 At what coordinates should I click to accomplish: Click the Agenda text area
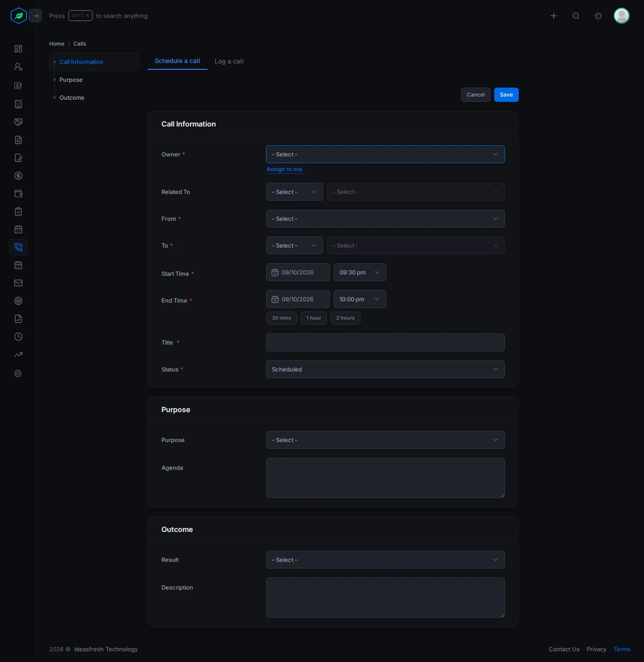(386, 478)
